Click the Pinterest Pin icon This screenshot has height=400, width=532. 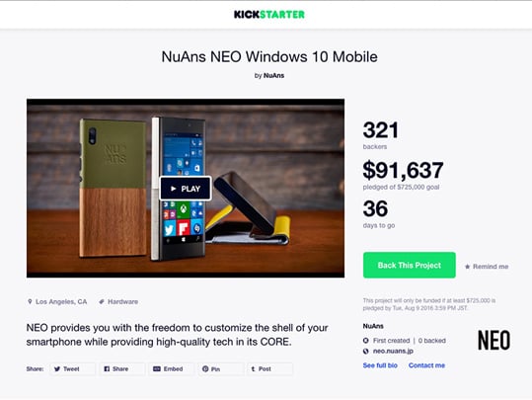205,368
